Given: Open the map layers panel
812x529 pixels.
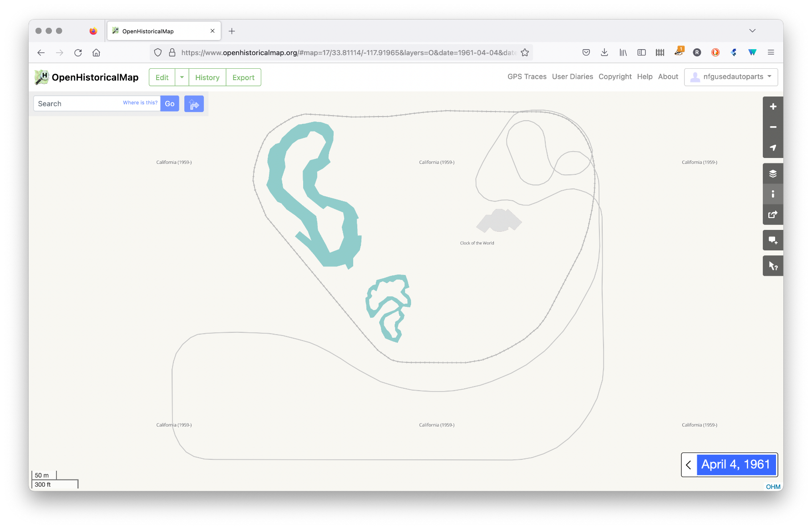Looking at the screenshot, I should coord(772,173).
